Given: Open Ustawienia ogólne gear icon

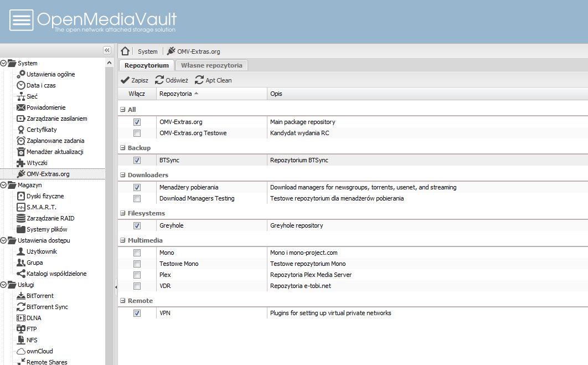Looking at the screenshot, I should [x=21, y=74].
